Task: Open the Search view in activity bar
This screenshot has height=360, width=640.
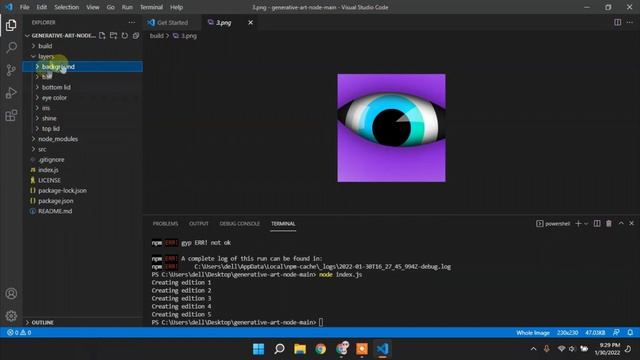Action: (x=11, y=47)
